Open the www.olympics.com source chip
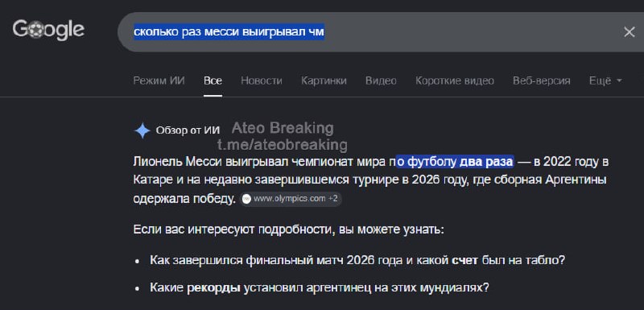This screenshot has width=644, height=310. (291, 199)
